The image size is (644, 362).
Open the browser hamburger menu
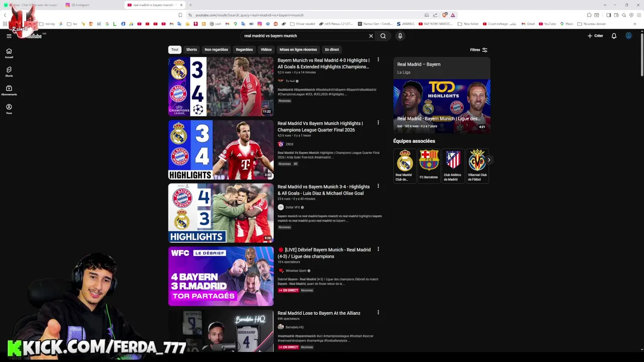(x=639, y=15)
